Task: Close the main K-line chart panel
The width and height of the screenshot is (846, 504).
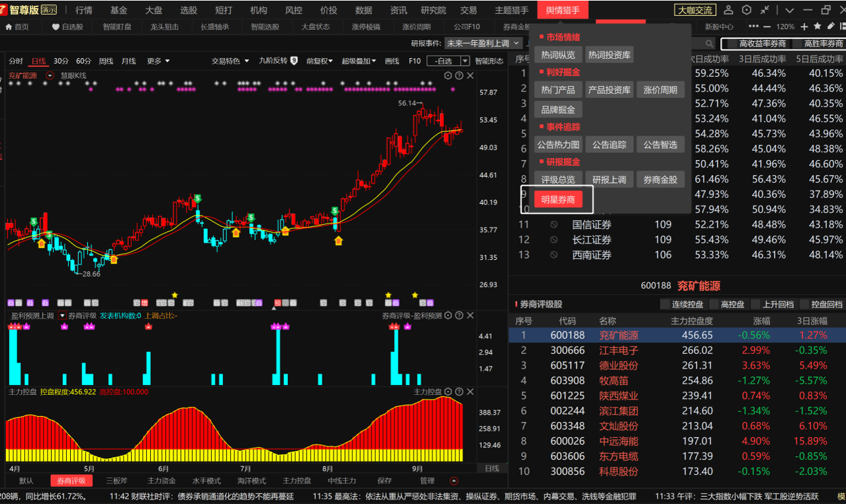Action: [471, 75]
